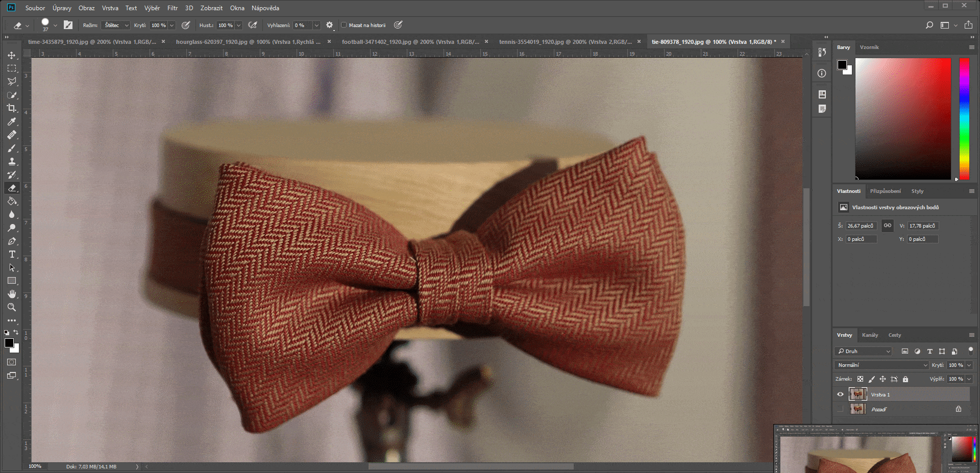This screenshot has height=473, width=980.
Task: Switch to the Kanály tab
Action: (870, 335)
